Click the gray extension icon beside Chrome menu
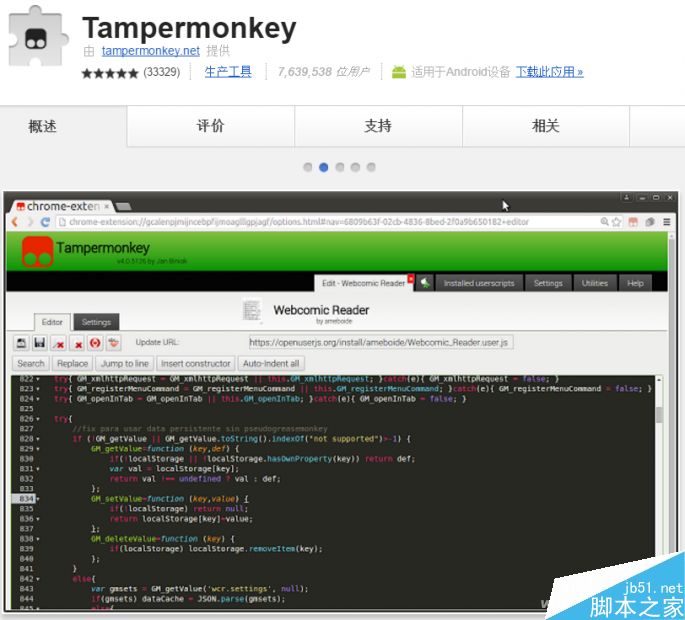Viewport: 685px width, 620px height. pyautogui.click(x=650, y=222)
